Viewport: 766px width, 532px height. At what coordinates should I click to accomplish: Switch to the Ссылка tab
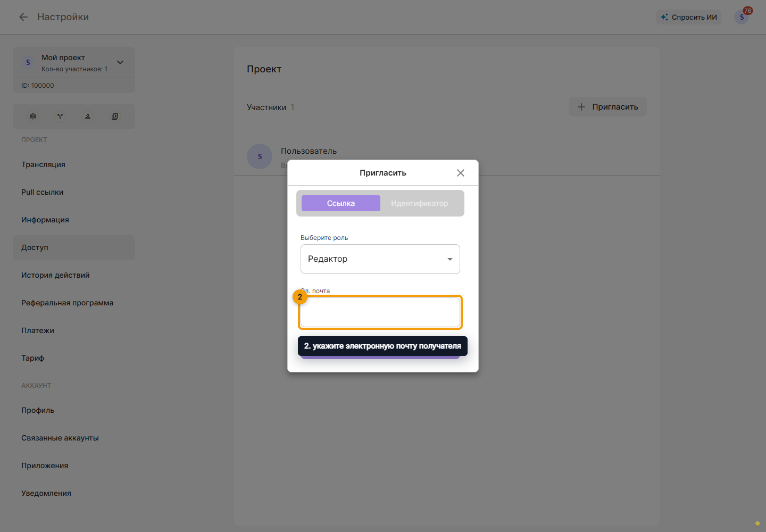341,203
